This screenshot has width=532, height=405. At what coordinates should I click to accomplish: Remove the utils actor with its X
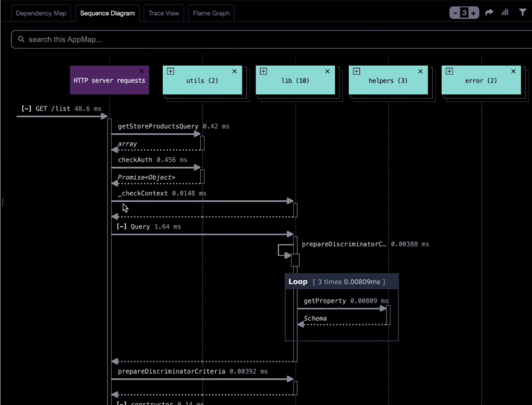pyautogui.click(x=234, y=71)
